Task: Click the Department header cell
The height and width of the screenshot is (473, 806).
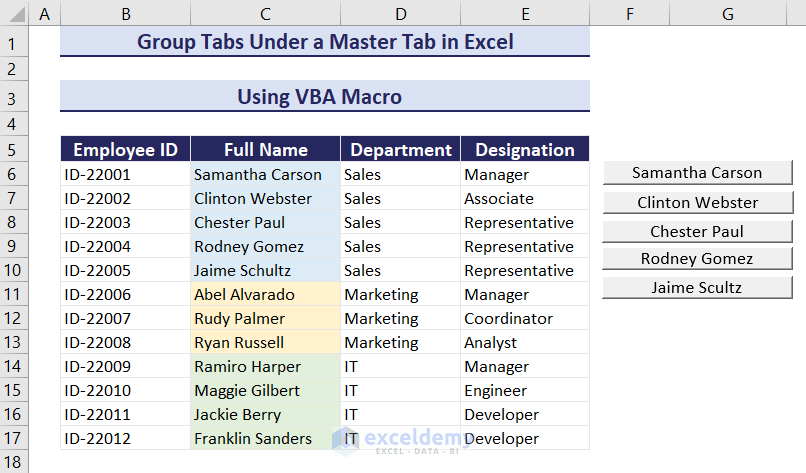Action: click(400, 150)
